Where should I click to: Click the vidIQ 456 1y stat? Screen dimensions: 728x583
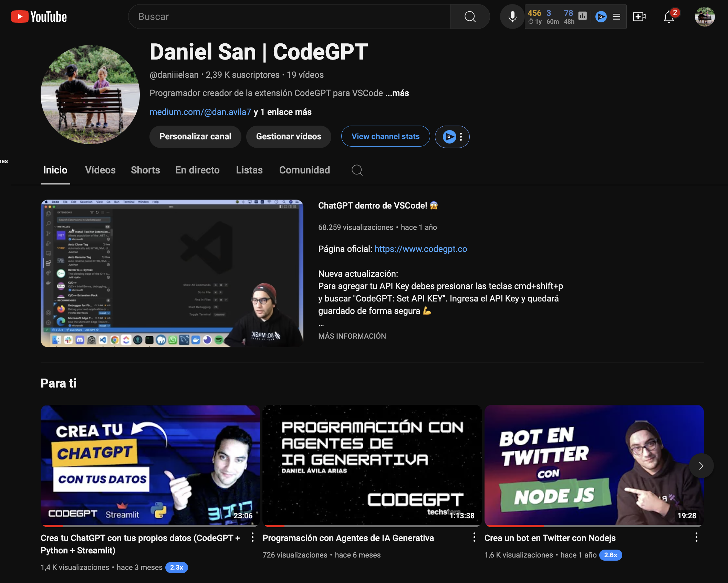point(534,17)
